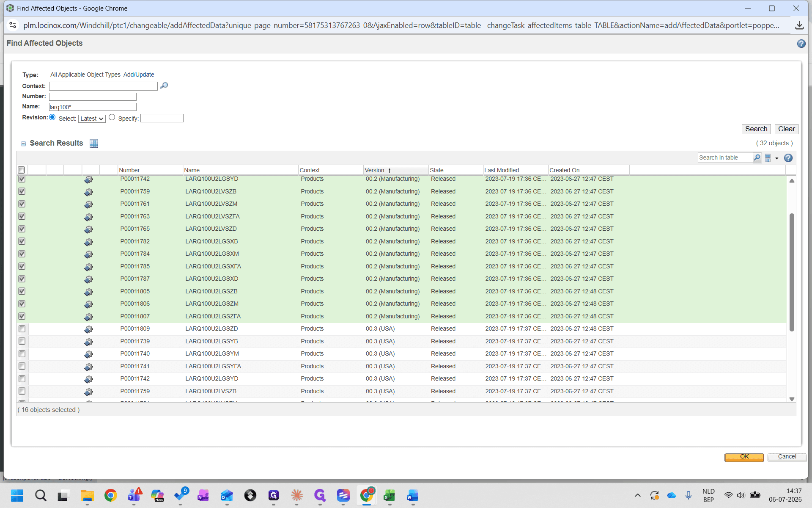Open Windows Start menu

pos(17,495)
